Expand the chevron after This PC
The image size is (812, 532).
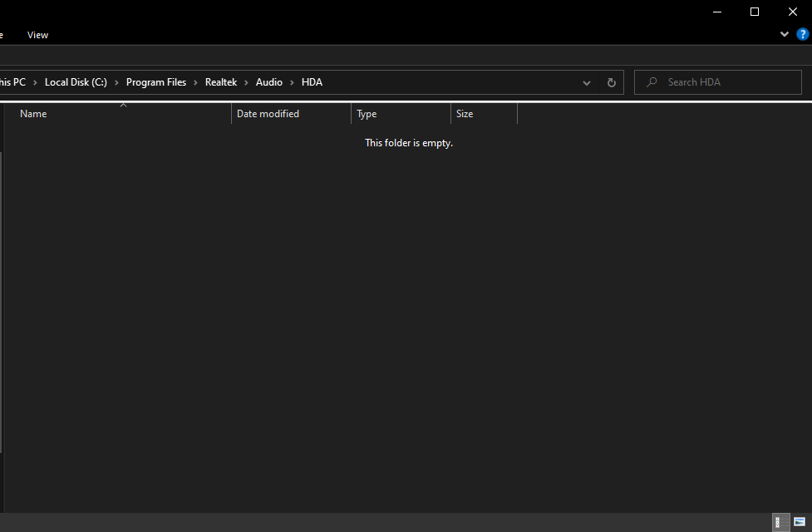coord(35,83)
